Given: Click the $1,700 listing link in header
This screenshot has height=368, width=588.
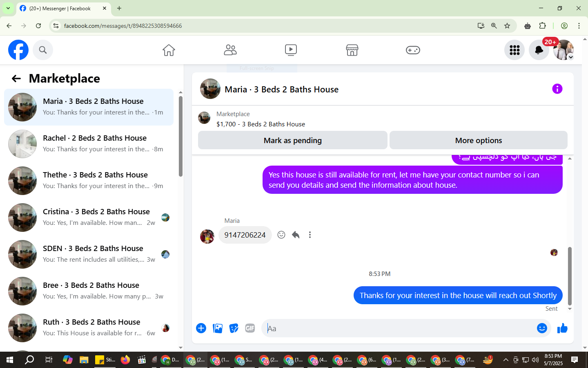Looking at the screenshot, I should [x=261, y=124].
